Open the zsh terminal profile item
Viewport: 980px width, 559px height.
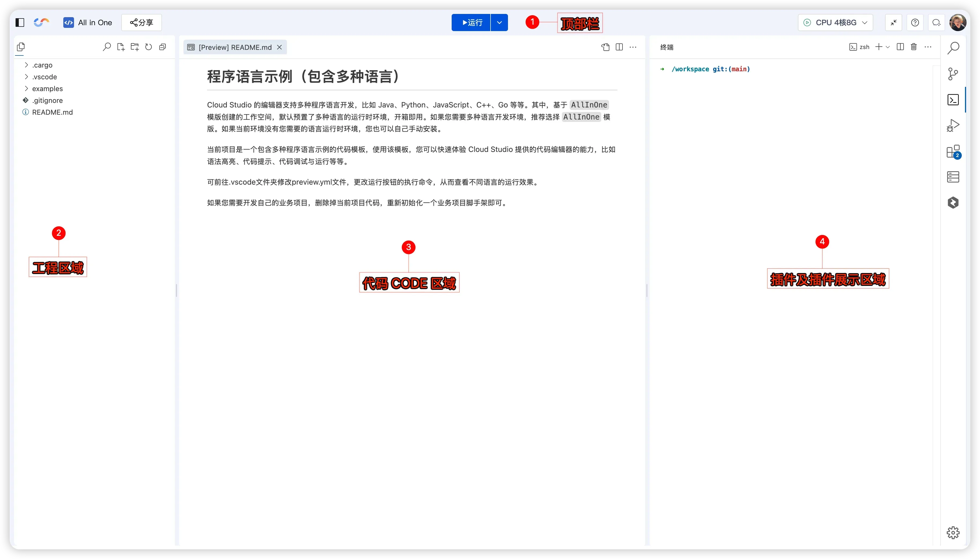(859, 47)
